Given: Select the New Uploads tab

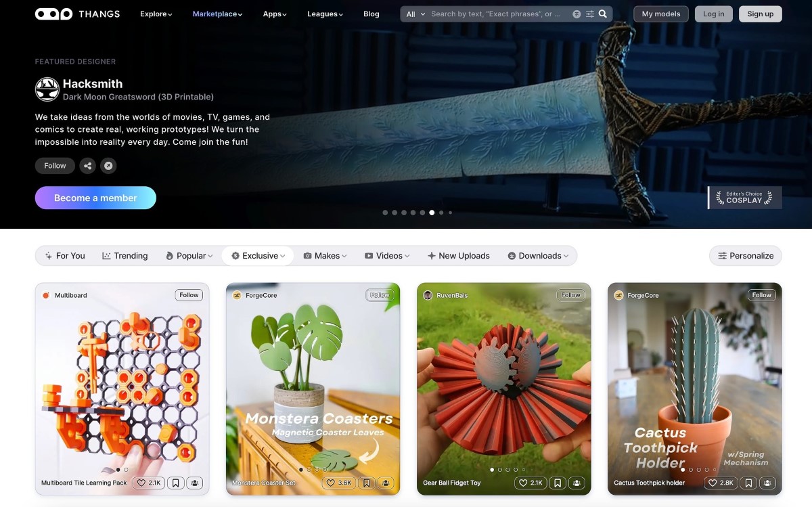Looking at the screenshot, I should pyautogui.click(x=458, y=256).
